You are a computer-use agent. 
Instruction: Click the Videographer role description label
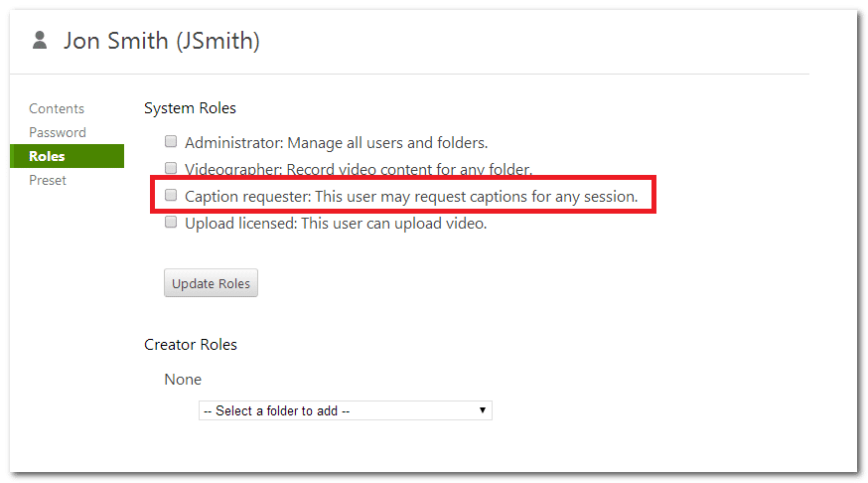coord(359,170)
